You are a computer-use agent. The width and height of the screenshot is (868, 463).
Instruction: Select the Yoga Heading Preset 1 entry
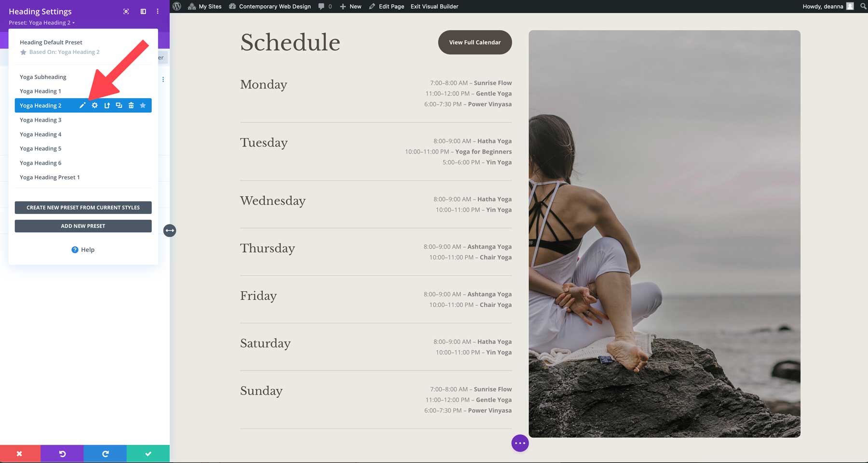click(x=50, y=177)
